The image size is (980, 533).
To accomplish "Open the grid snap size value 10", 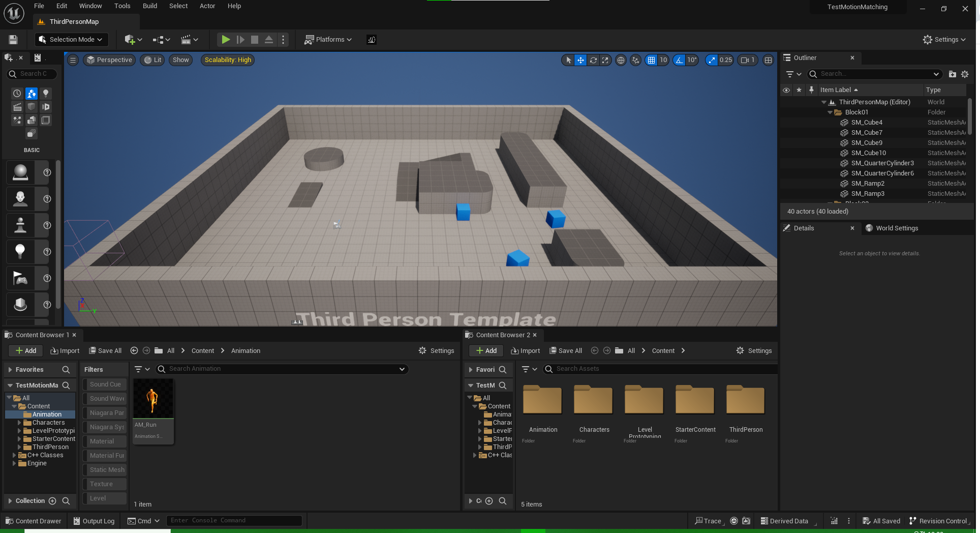I will pyautogui.click(x=663, y=60).
